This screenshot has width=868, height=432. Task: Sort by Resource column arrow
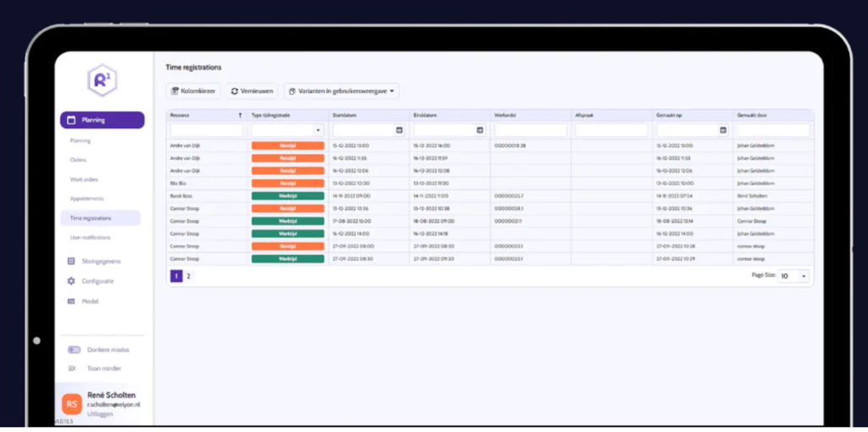(x=240, y=114)
